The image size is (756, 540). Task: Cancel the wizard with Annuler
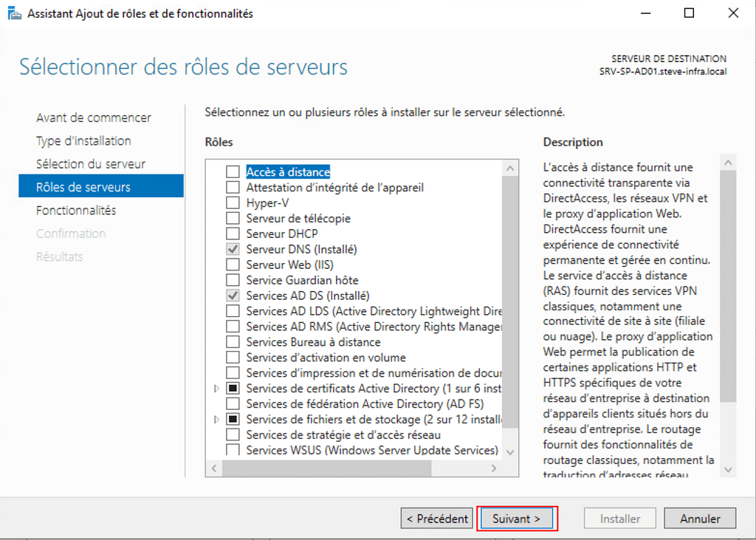(x=699, y=519)
